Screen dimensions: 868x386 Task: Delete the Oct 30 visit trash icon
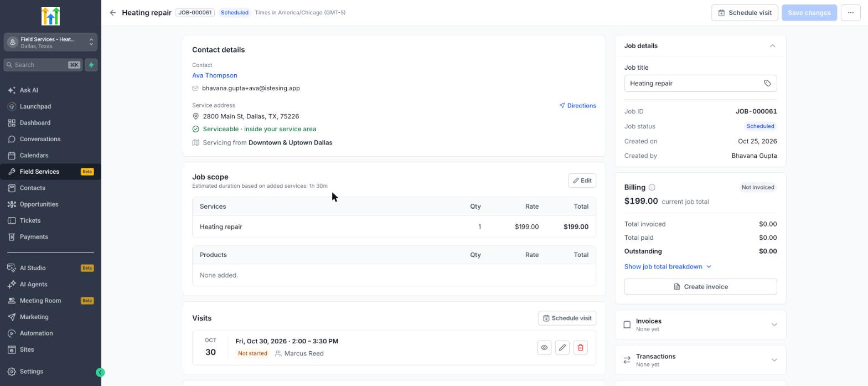580,348
